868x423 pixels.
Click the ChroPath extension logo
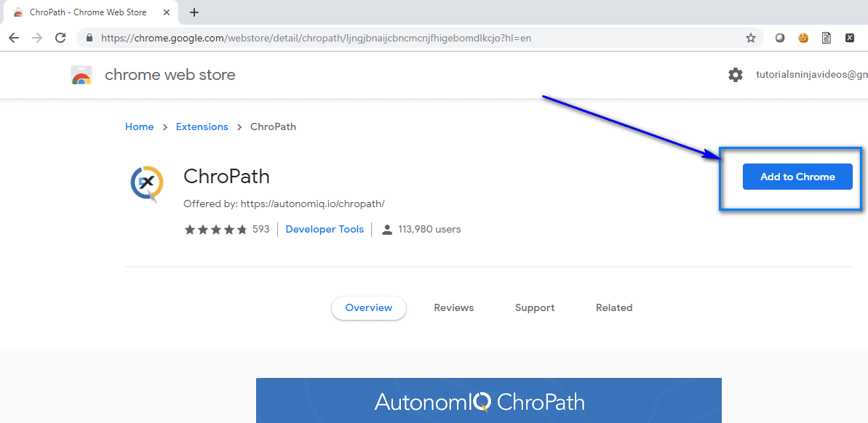pos(146,184)
